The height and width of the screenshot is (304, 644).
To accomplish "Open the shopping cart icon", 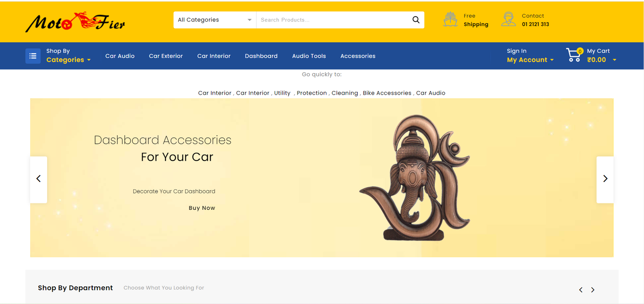I will click(574, 55).
